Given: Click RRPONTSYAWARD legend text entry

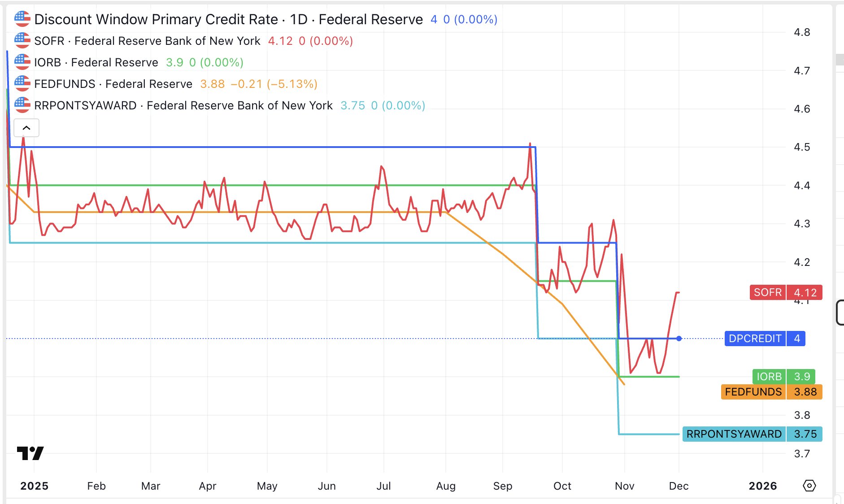Looking at the screenshot, I should click(x=183, y=105).
